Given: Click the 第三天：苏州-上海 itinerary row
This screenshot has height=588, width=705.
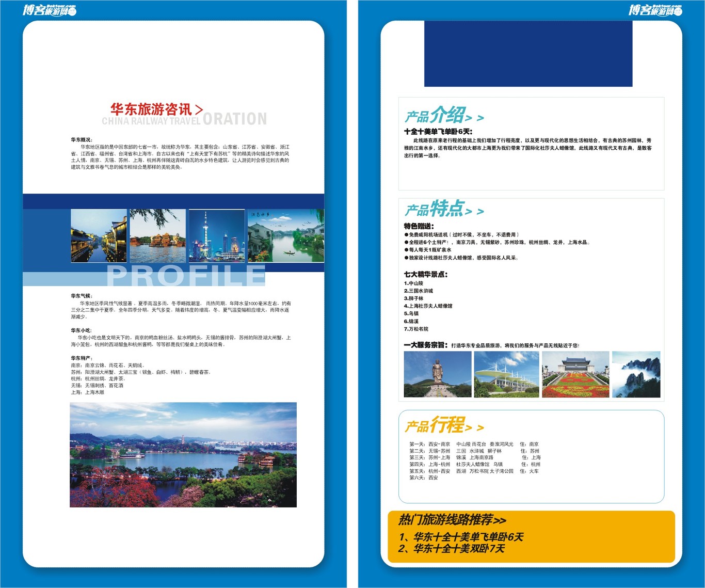Looking at the screenshot, I should [x=475, y=457].
